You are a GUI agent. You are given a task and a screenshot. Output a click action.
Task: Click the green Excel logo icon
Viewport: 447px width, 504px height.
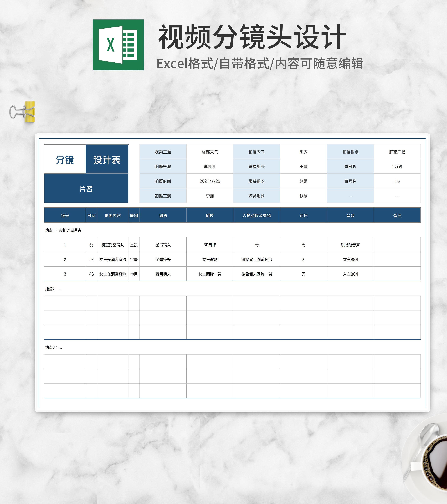pos(118,45)
